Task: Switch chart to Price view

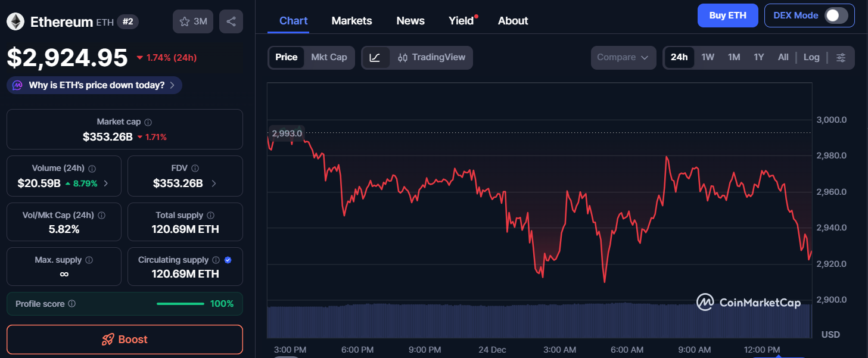Action: tap(287, 57)
